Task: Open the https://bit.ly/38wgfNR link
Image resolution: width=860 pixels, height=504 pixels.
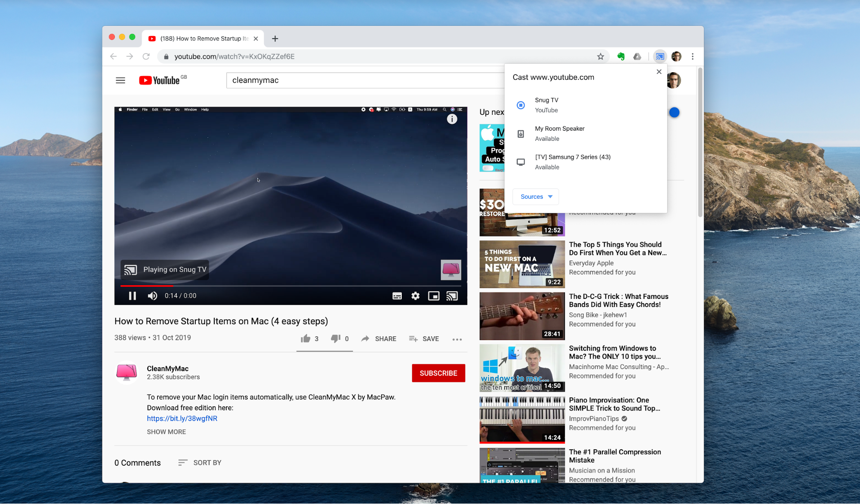Action: point(182,419)
